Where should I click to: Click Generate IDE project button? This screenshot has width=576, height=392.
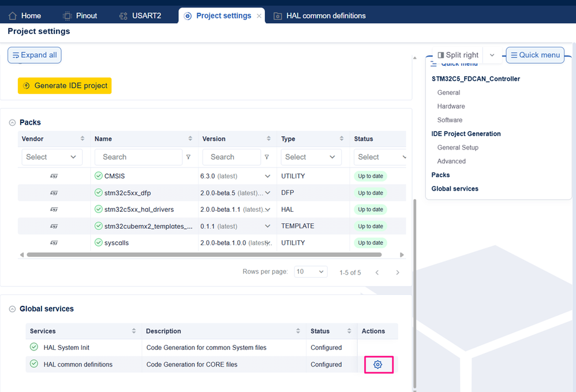coord(65,85)
